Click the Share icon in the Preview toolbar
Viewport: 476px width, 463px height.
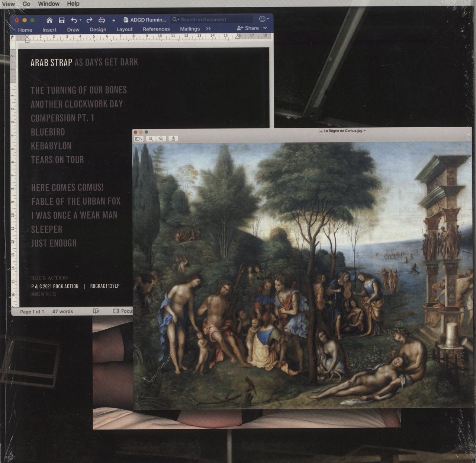tap(173, 139)
